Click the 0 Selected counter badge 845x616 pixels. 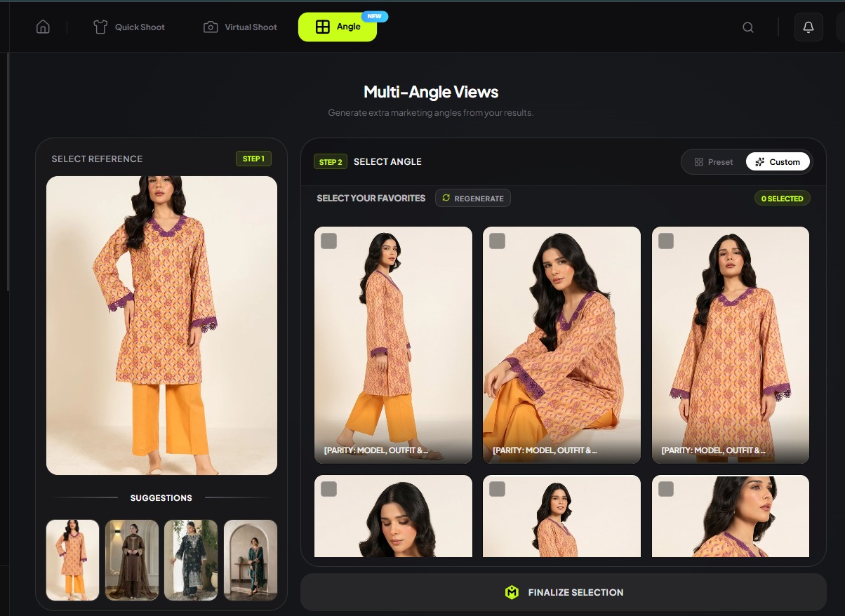[x=782, y=198]
